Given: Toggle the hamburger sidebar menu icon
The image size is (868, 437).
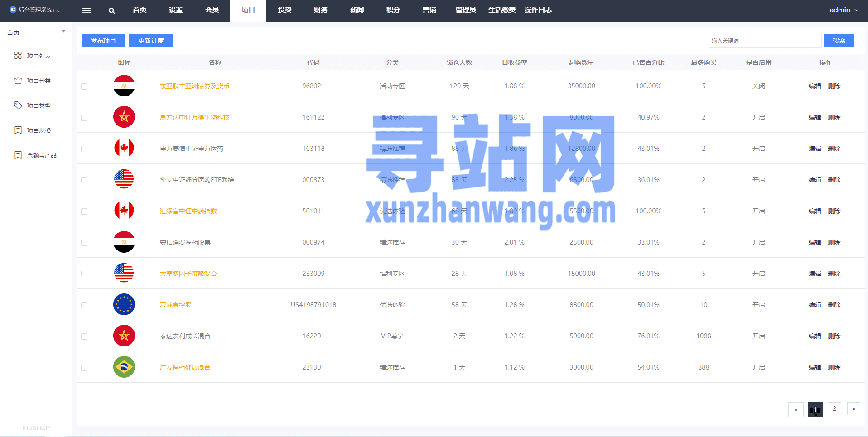Looking at the screenshot, I should (87, 10).
